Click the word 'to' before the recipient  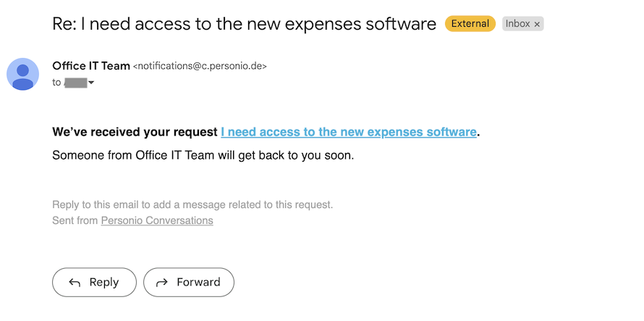(56, 83)
